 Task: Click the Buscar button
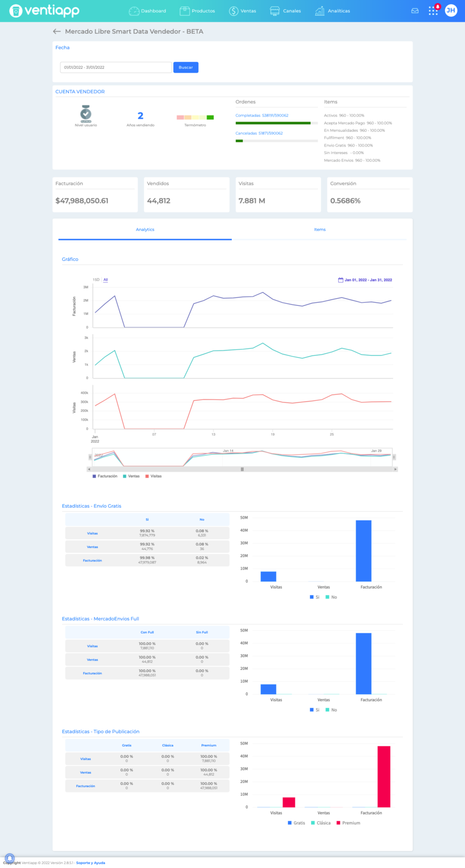point(186,67)
